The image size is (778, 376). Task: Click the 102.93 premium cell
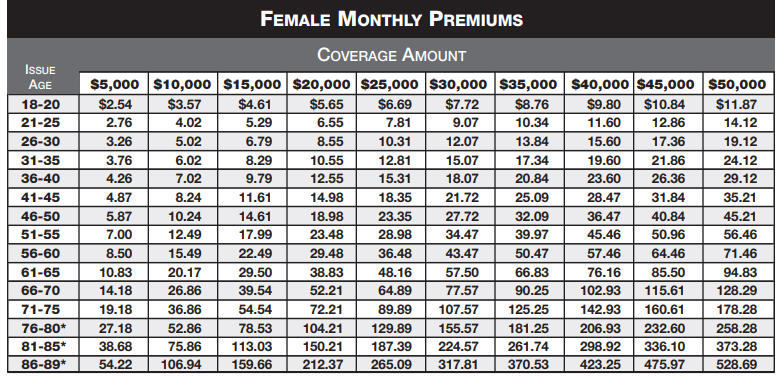(x=600, y=291)
